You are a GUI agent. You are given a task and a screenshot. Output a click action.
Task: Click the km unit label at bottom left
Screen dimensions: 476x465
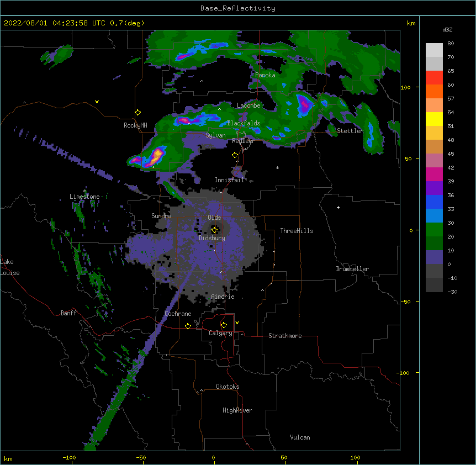coord(8,459)
